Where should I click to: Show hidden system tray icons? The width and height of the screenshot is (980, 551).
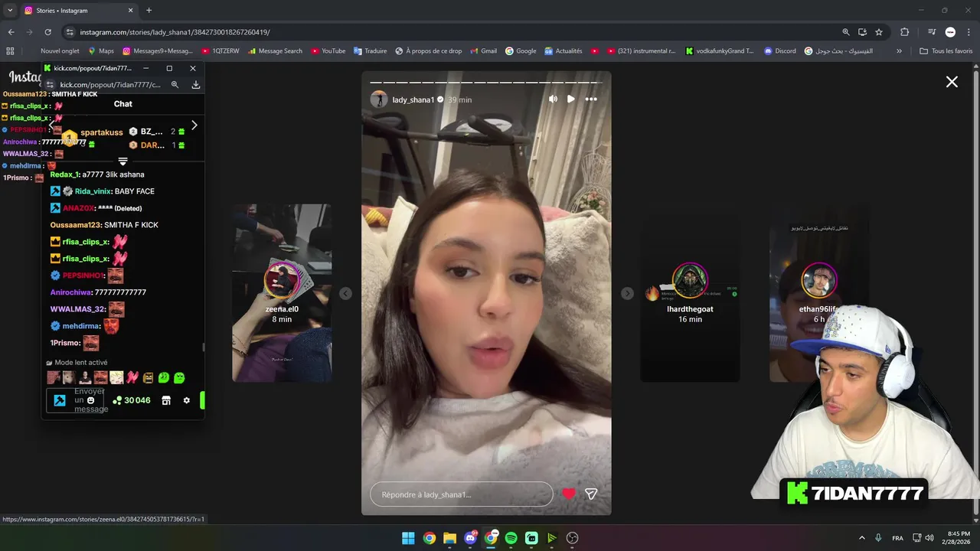click(x=861, y=538)
